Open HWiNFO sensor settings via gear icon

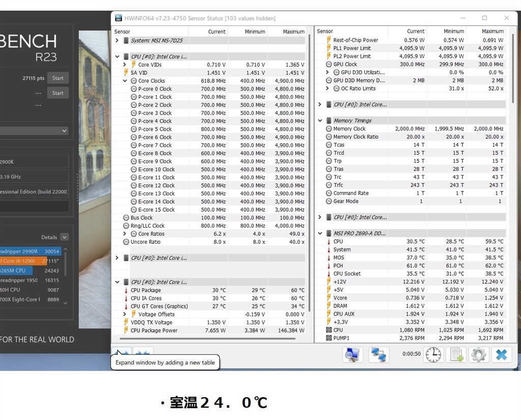click(479, 354)
